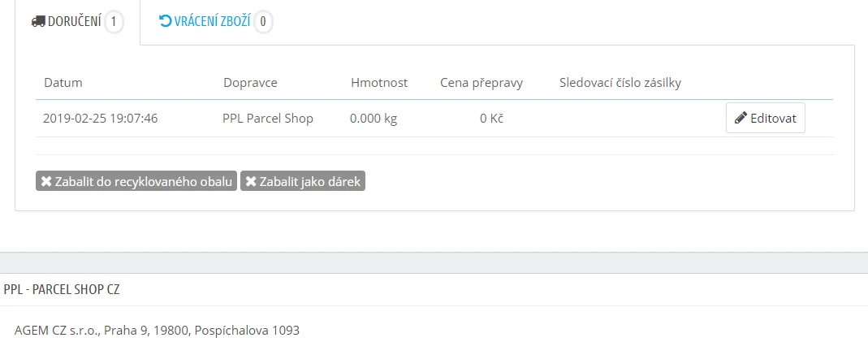Open the VRÁCENÍ ZBOŽÍ tab

point(207,23)
